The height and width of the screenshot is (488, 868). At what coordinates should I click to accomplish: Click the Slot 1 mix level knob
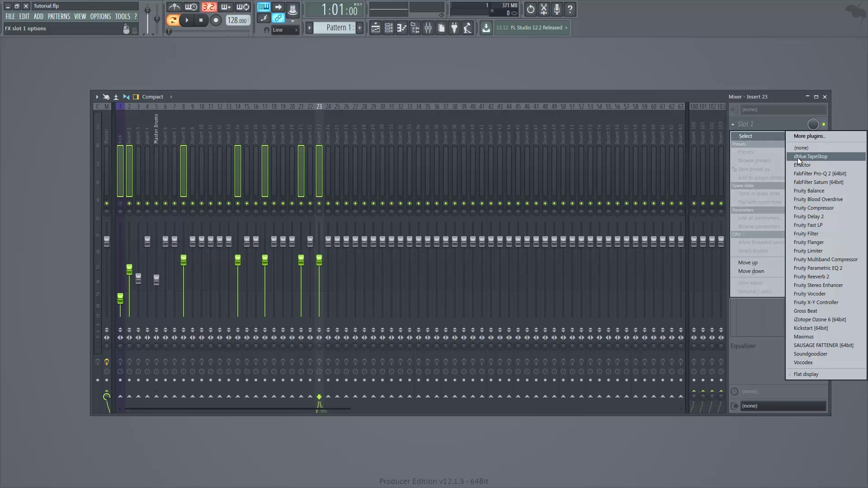pyautogui.click(x=812, y=124)
